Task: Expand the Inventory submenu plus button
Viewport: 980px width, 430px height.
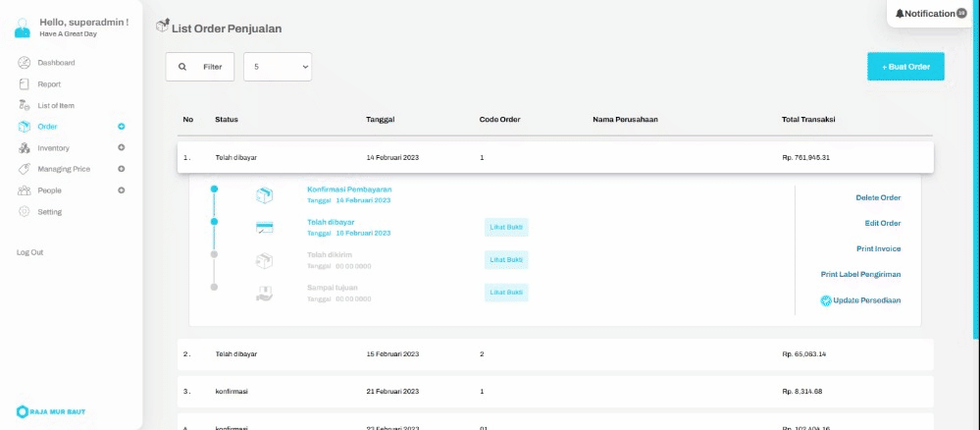Action: pyautogui.click(x=122, y=148)
